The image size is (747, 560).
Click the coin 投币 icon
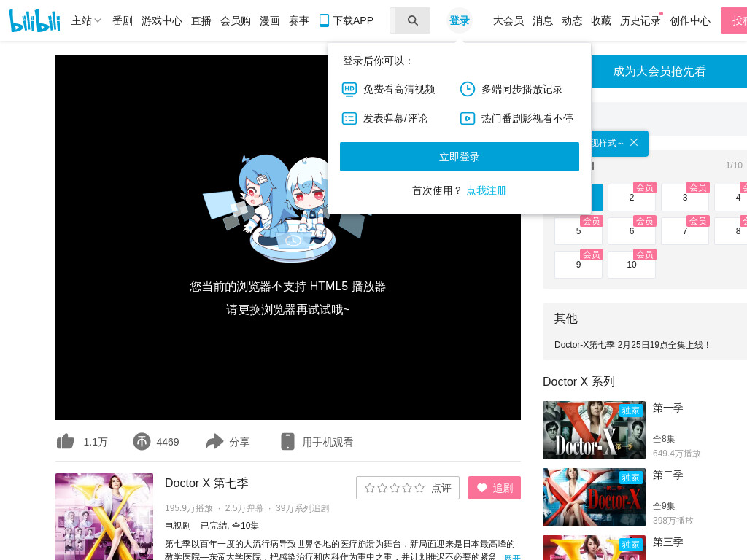coord(142,441)
